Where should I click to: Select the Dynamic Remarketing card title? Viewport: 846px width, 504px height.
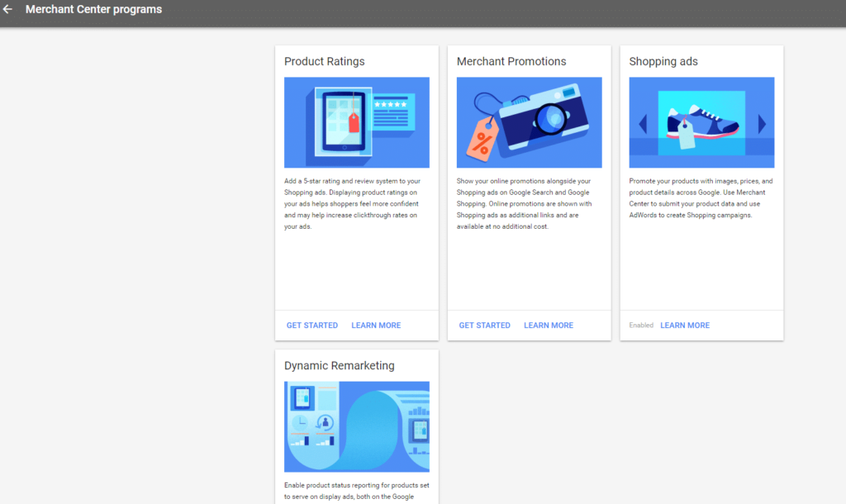(339, 365)
